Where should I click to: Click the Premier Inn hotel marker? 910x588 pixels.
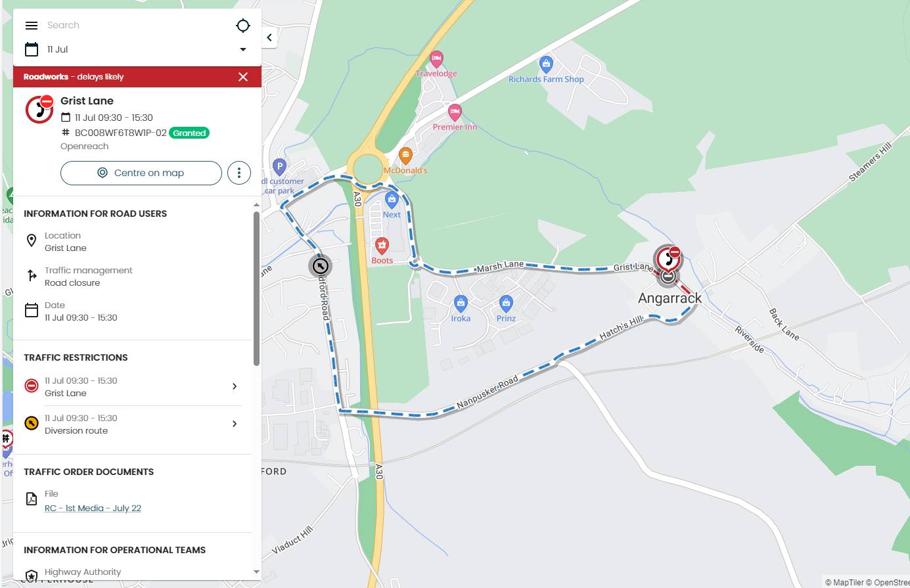pyautogui.click(x=455, y=112)
